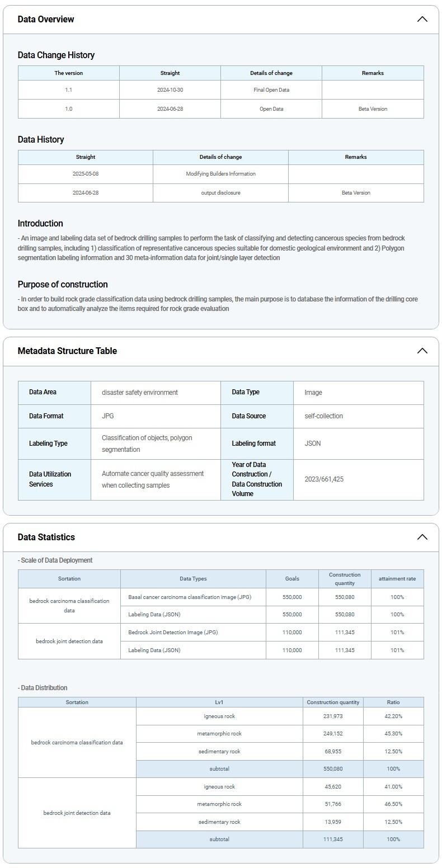Select the Data Change History heading
Image resolution: width=442 pixels, height=868 pixels.
coord(56,55)
